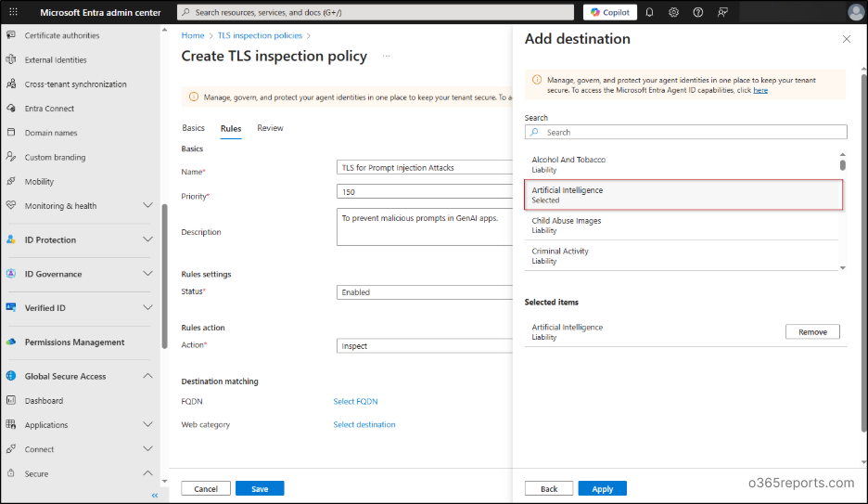Screen dimensions: 868x504
Task: Click the Secure lock icon
Action: coord(11,473)
